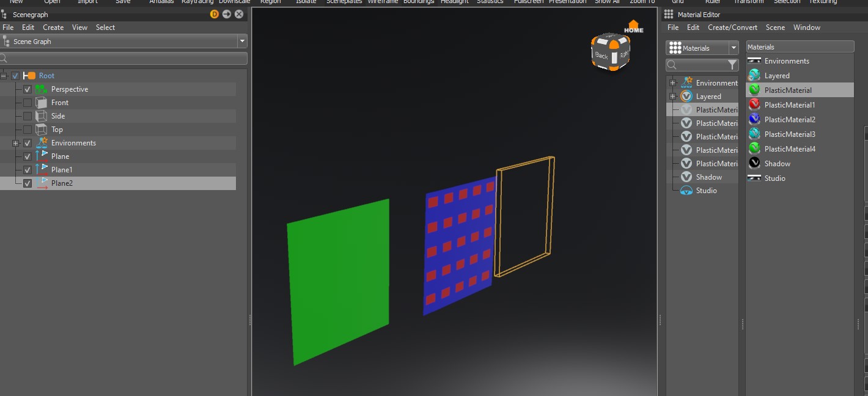Uncheck visibility of the Environments node

tap(27, 142)
